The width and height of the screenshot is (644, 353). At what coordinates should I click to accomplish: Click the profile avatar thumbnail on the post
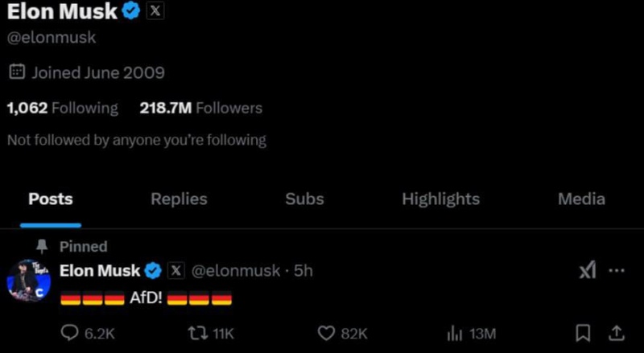click(x=28, y=283)
